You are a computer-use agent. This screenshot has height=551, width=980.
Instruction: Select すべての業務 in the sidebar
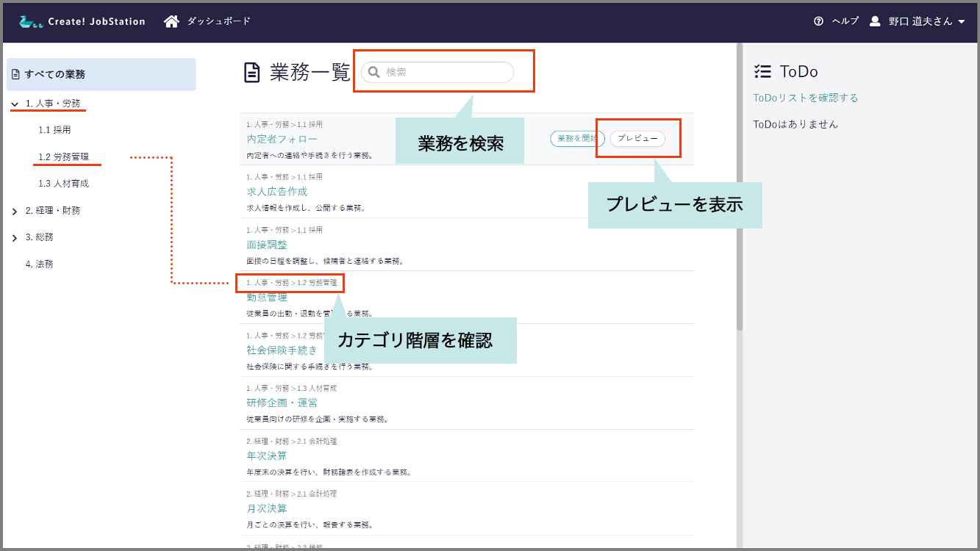(101, 74)
